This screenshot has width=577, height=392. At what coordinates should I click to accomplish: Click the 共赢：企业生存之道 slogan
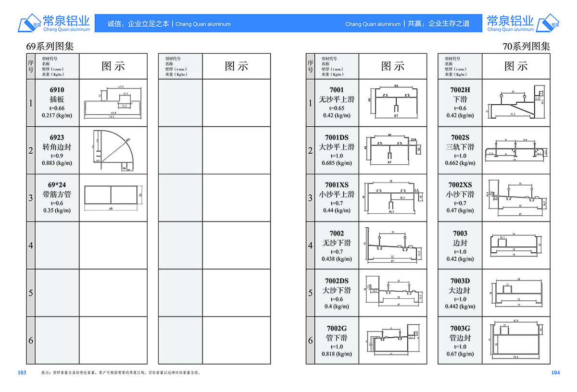[439, 24]
